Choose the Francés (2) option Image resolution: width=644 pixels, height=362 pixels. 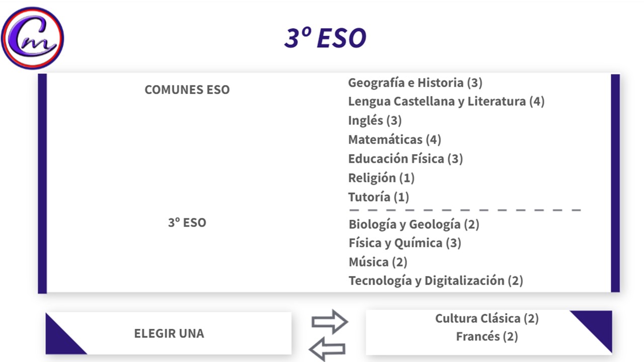[487, 336]
